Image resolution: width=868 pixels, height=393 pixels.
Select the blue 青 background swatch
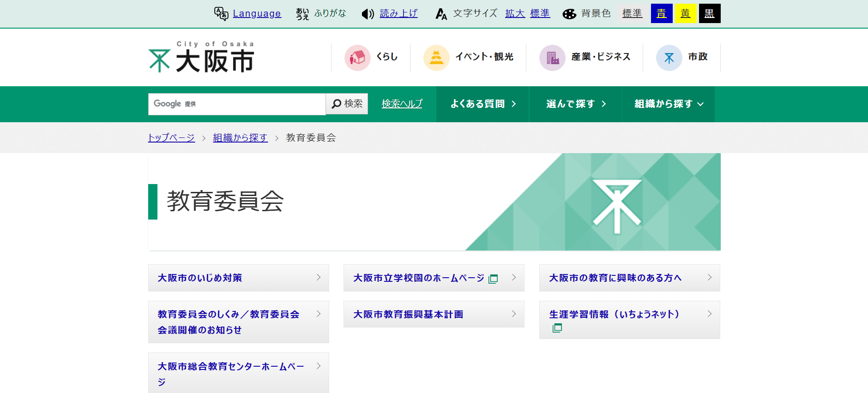pos(662,13)
